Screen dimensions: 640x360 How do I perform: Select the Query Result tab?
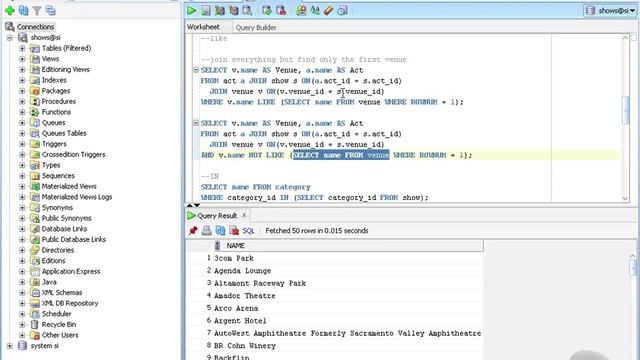(x=217, y=216)
